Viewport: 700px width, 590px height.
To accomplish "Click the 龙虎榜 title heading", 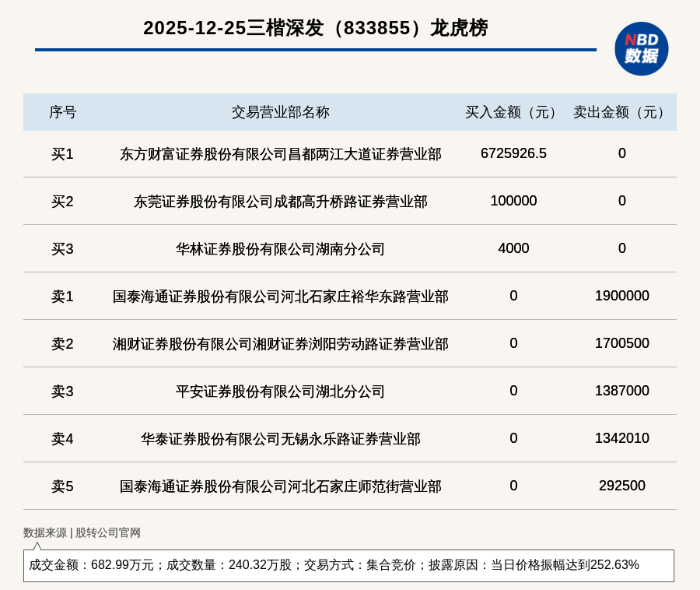I will 315,28.
